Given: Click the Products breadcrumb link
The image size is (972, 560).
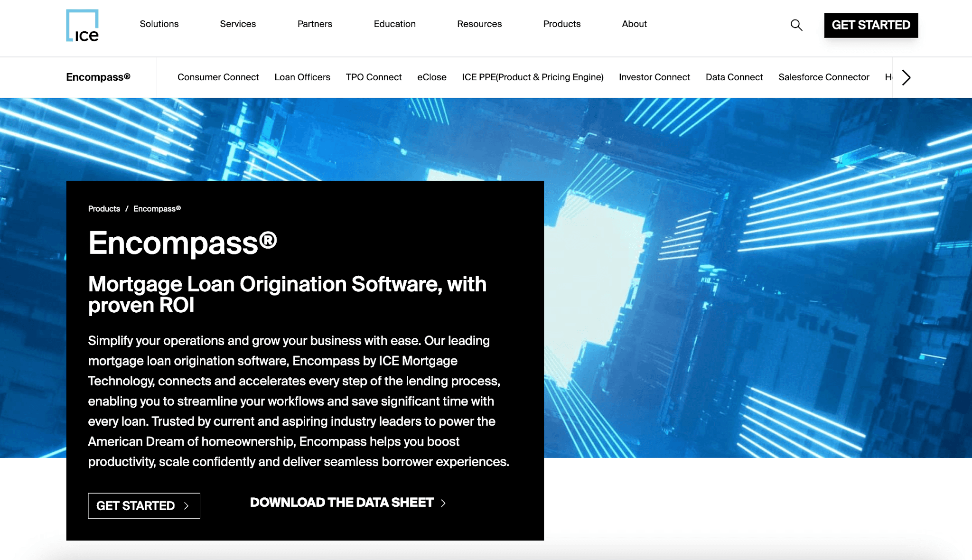Looking at the screenshot, I should (x=104, y=209).
